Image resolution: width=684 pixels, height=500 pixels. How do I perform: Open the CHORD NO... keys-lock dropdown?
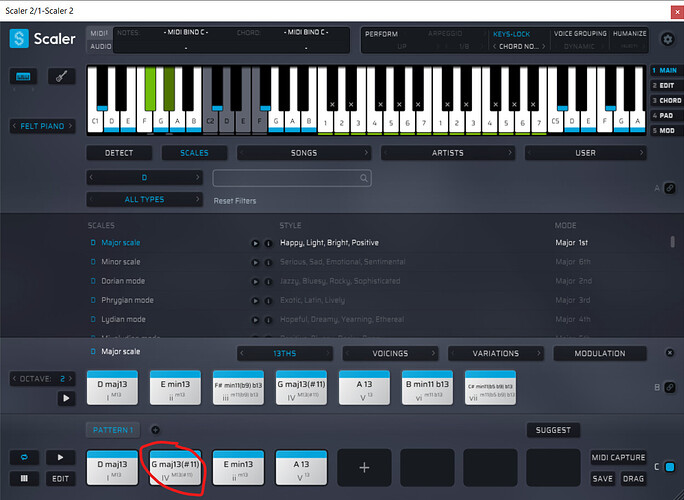(519, 46)
